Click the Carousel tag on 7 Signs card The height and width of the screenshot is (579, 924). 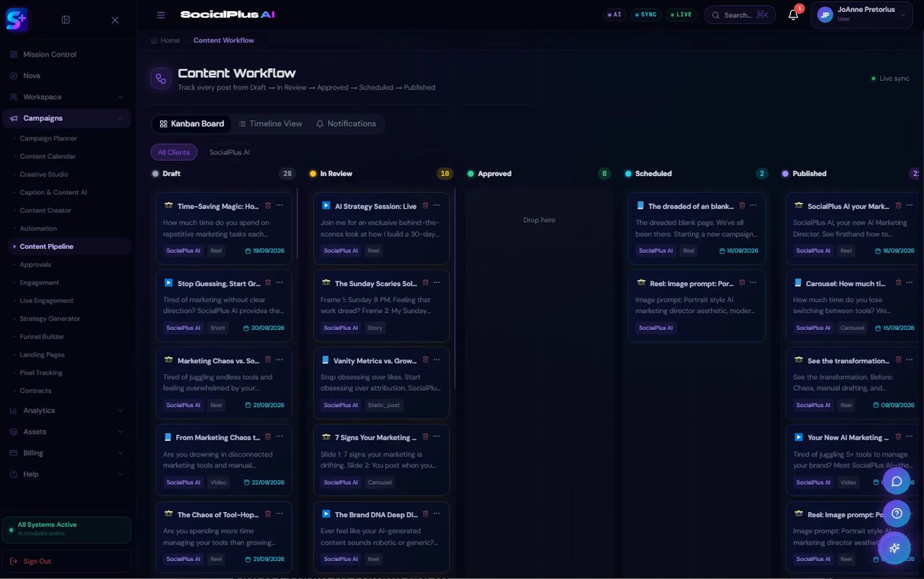pyautogui.click(x=379, y=482)
